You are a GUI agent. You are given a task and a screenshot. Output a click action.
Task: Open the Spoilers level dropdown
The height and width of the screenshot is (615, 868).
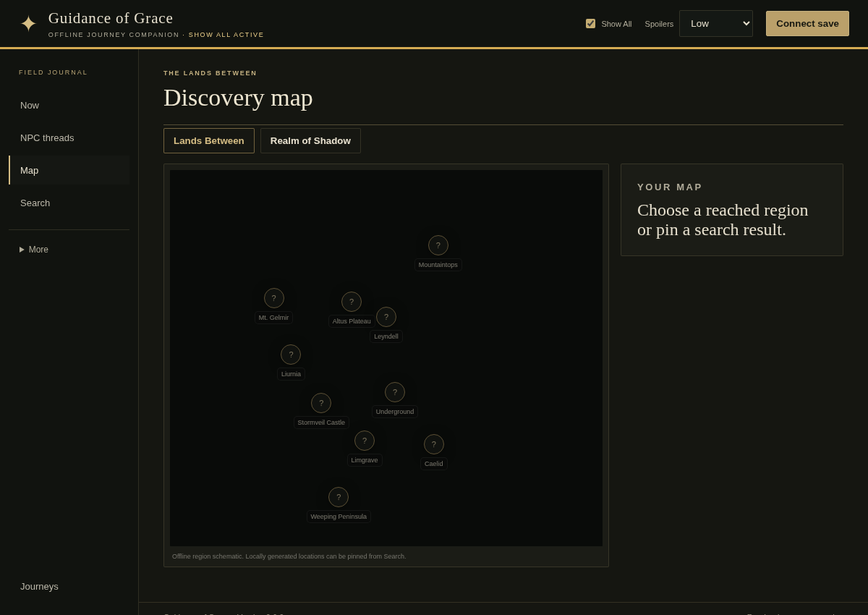tap(716, 24)
